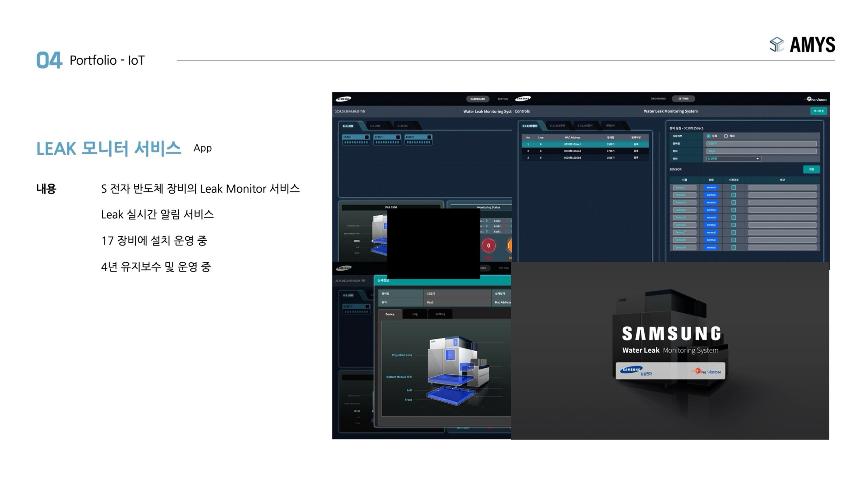The width and height of the screenshot is (868, 489).
Task: Switch to the 6-2 LINE dashboard tab
Action: [x=375, y=126]
